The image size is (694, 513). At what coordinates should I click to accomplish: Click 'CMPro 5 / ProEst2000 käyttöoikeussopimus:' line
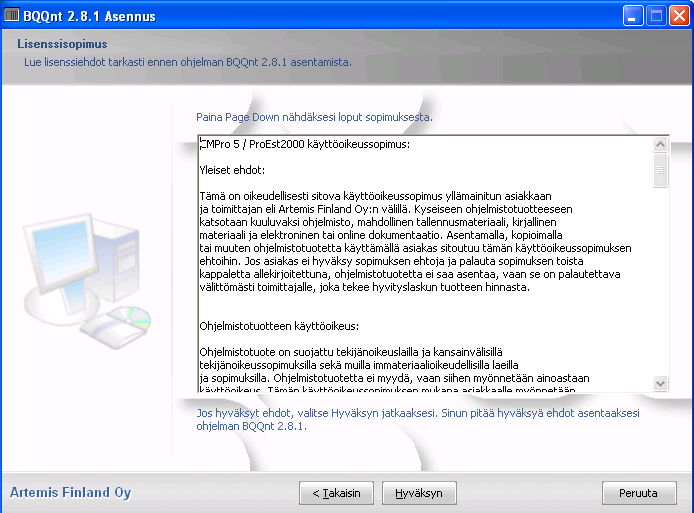[x=305, y=144]
